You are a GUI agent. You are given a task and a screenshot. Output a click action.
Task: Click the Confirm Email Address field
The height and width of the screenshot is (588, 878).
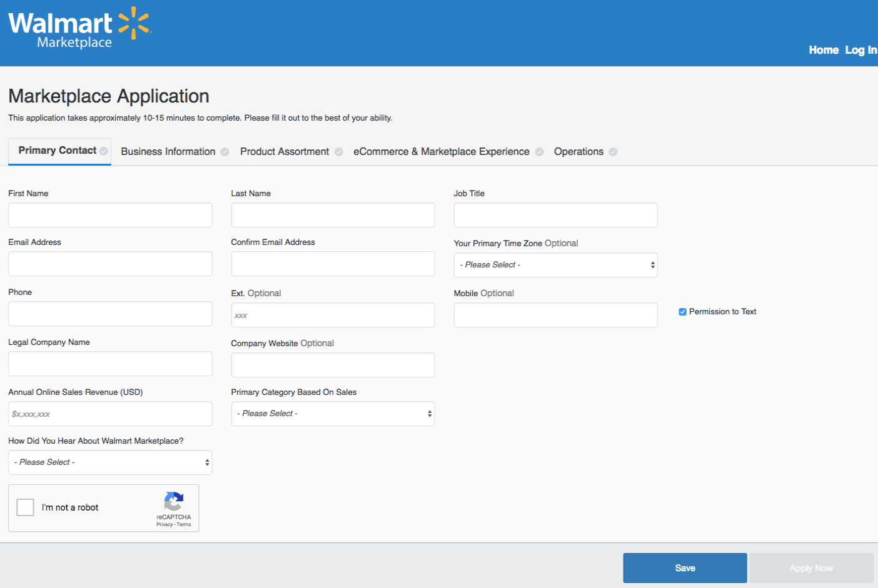[x=333, y=264]
